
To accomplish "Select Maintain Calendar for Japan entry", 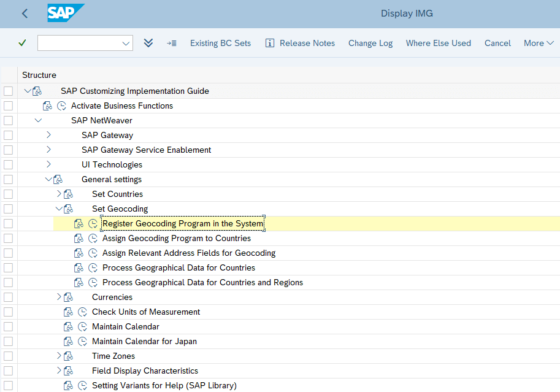I will [144, 341].
